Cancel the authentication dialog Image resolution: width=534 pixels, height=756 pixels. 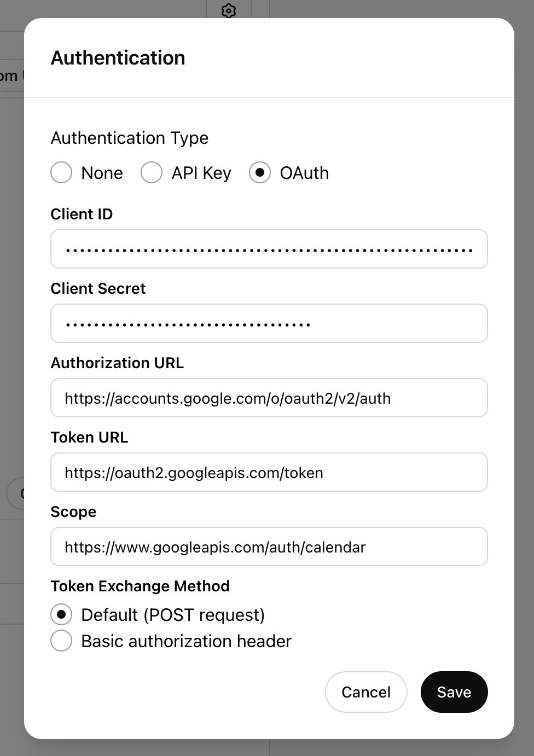366,692
